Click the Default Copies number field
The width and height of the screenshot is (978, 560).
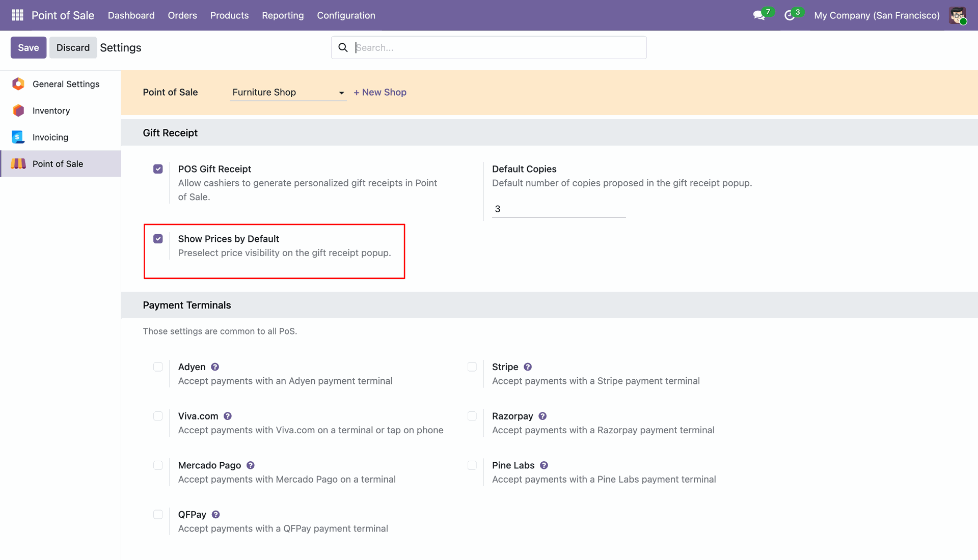(559, 209)
